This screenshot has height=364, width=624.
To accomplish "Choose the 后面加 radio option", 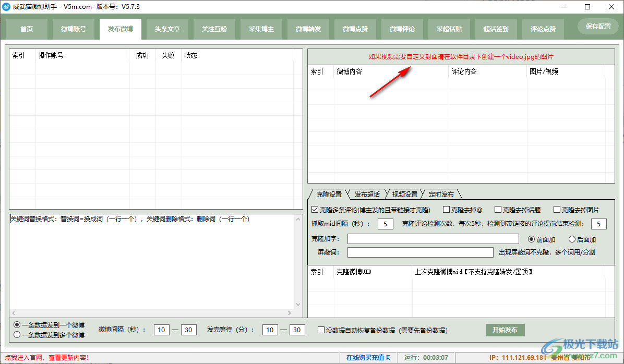I will (x=572, y=239).
